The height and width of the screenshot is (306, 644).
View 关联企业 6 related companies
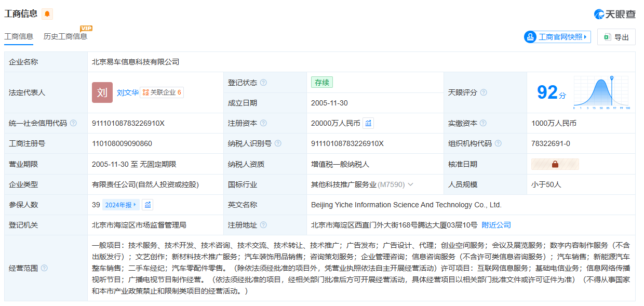point(162,92)
